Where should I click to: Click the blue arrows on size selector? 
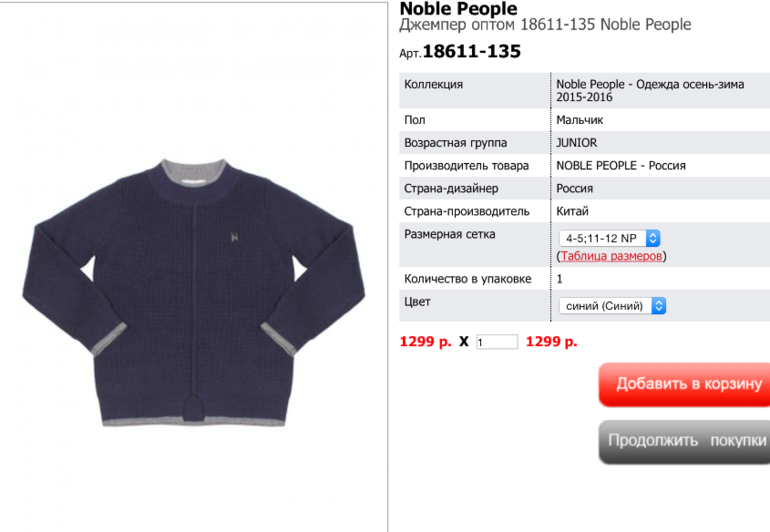[x=653, y=238]
